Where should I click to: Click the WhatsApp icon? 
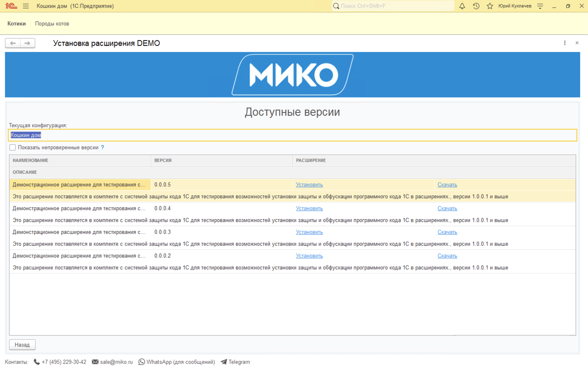142,362
